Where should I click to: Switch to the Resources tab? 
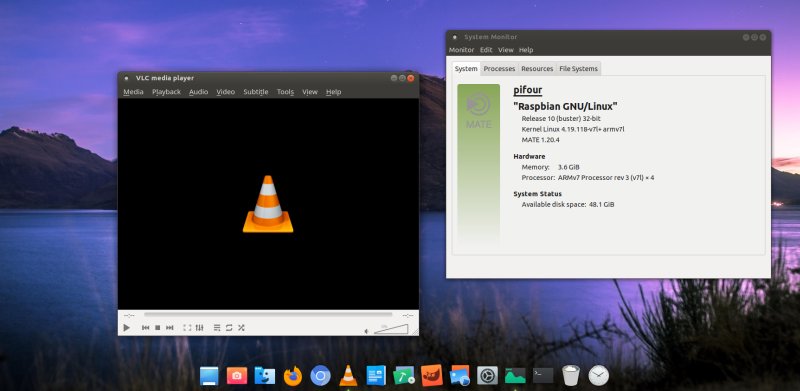click(537, 68)
